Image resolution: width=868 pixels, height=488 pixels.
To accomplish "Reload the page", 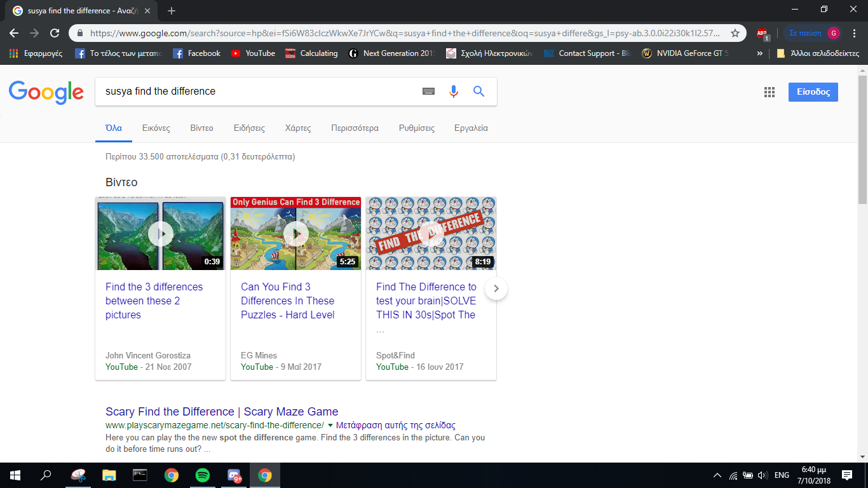I will (55, 33).
